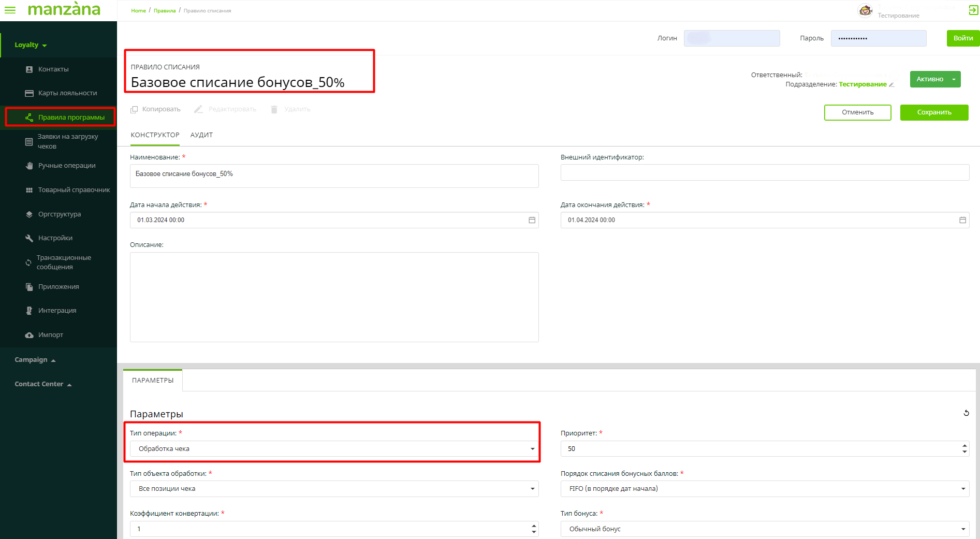
Task: Expand the Активно status dropdown arrow
Action: click(954, 79)
